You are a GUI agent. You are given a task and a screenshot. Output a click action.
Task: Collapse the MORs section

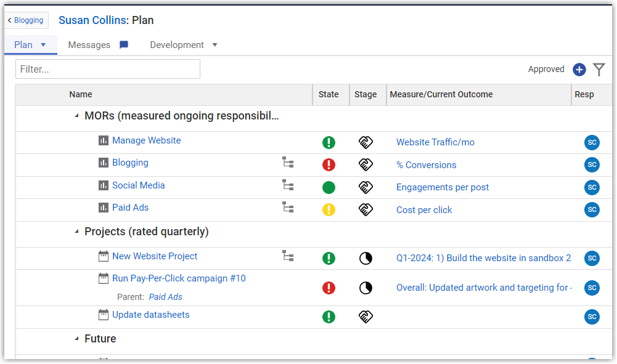click(77, 115)
